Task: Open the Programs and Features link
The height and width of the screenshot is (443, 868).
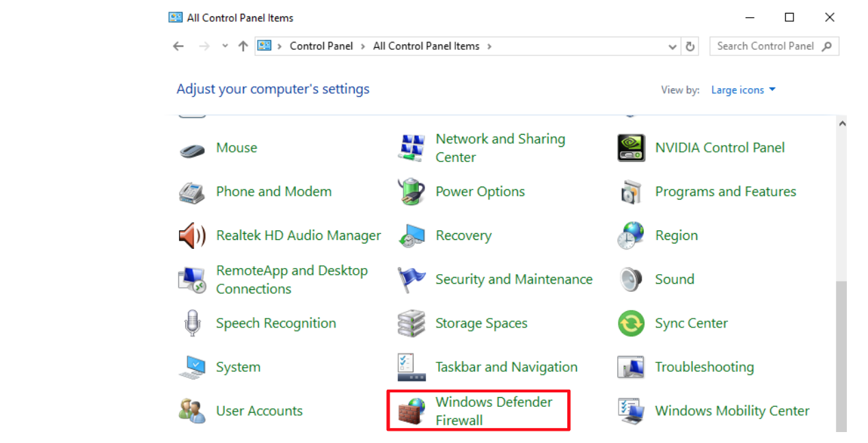Action: coord(725,192)
